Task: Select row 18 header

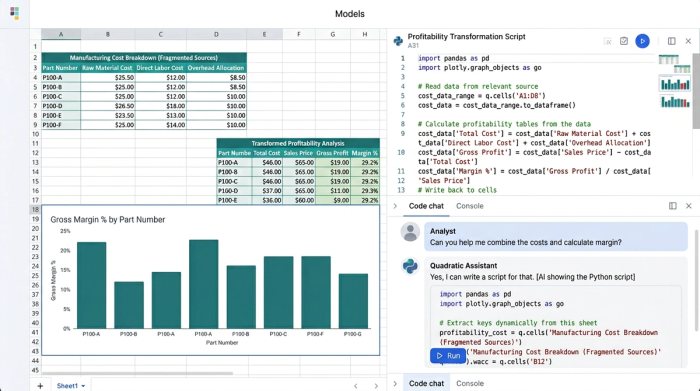Action: [x=35, y=209]
